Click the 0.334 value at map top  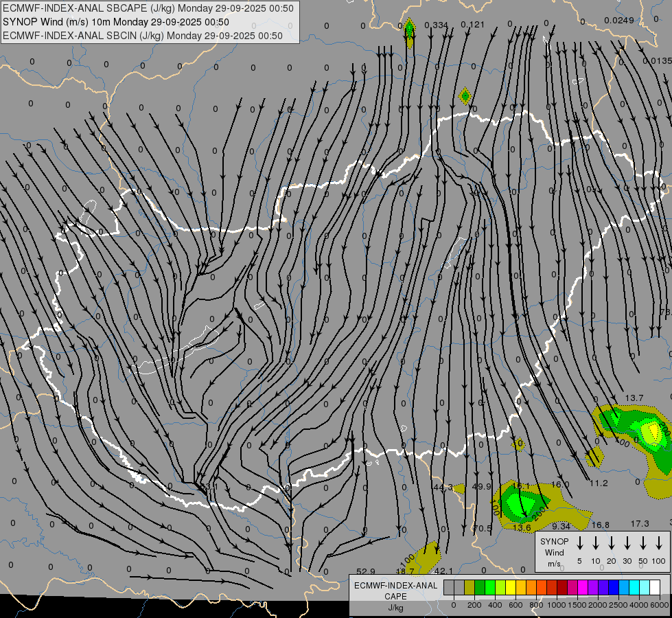[437, 25]
